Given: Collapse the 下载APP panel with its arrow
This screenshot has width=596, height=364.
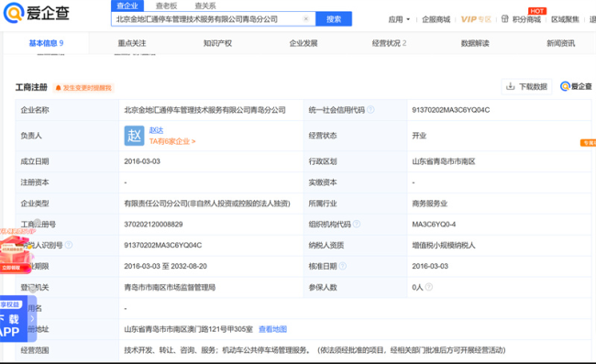Looking at the screenshot, I should coord(32,318).
